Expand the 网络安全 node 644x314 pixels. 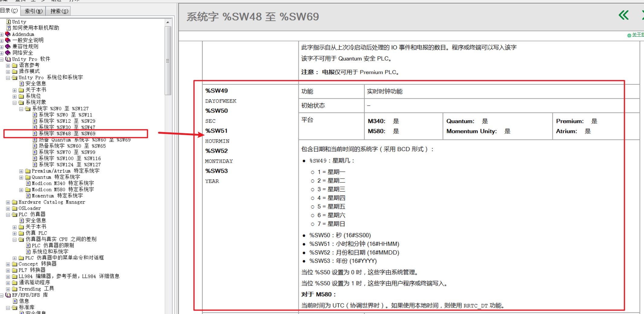pyautogui.click(x=2, y=53)
